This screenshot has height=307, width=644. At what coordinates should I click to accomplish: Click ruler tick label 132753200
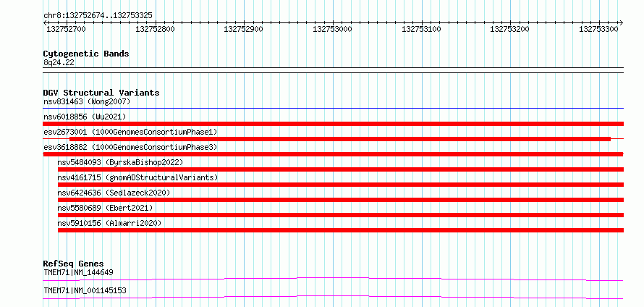(x=509, y=29)
